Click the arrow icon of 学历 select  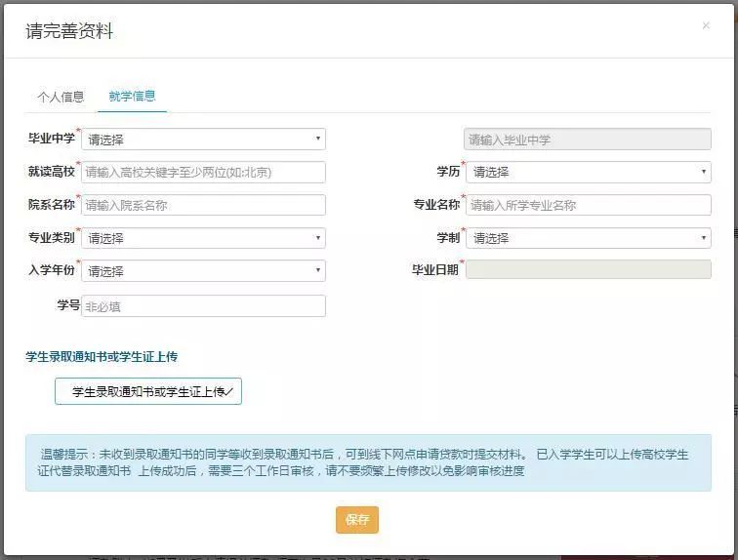point(703,172)
